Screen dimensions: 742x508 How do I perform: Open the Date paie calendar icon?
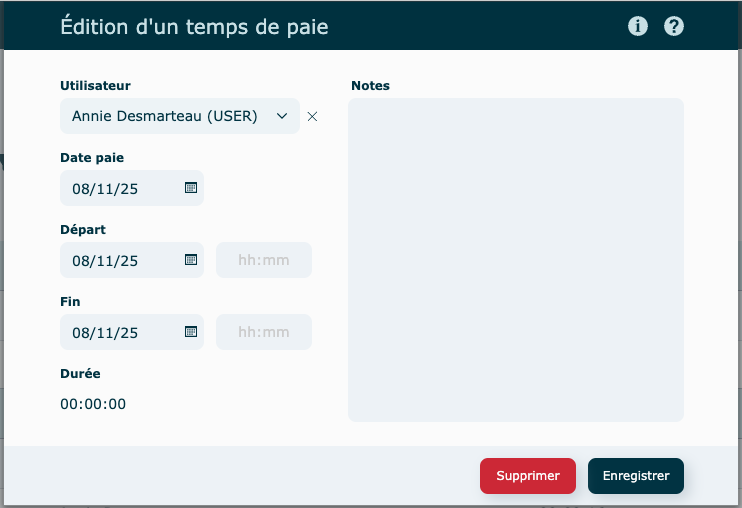(191, 188)
